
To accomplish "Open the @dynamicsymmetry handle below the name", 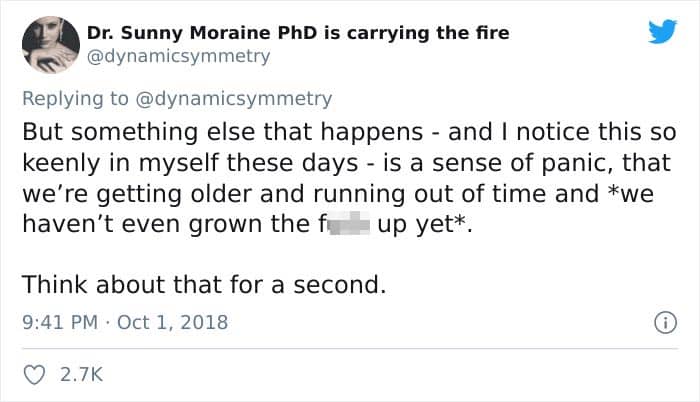I will tap(178, 56).
